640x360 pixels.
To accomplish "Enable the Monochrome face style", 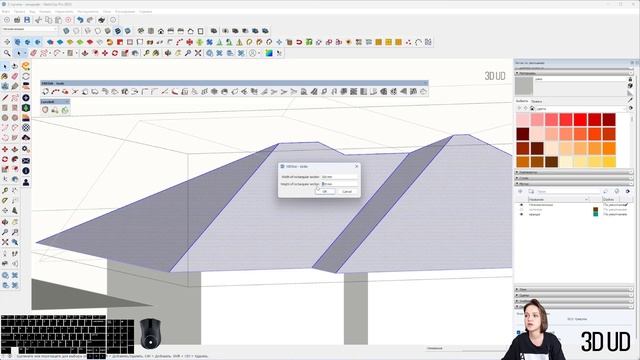I will (x=128, y=31).
